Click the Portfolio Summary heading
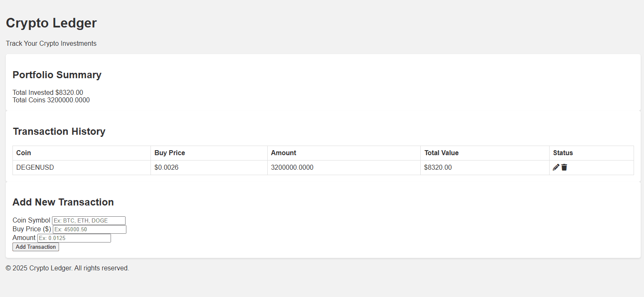This screenshot has height=297, width=644. 57,75
